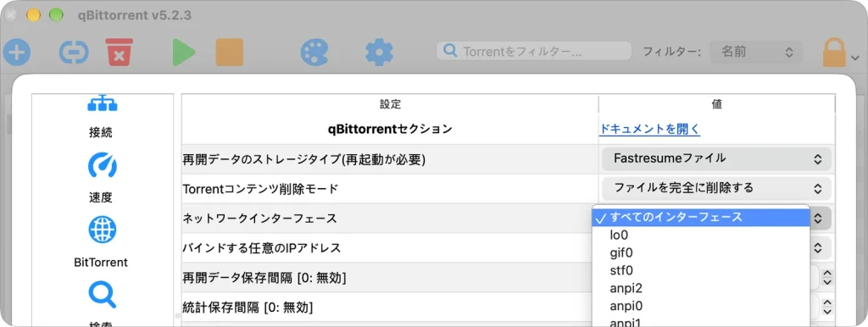This screenshot has width=868, height=327.
Task: Open the ドキュメントを開く link
Action: tap(649, 129)
